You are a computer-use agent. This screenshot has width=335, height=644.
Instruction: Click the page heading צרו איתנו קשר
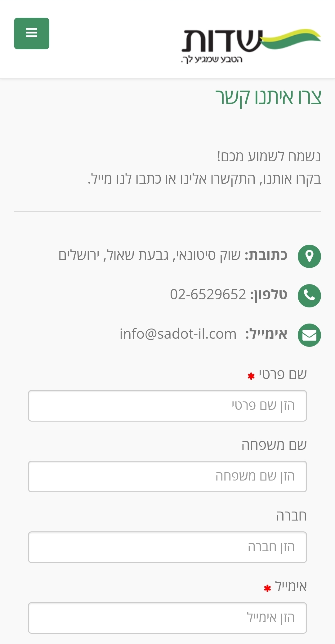point(268,97)
